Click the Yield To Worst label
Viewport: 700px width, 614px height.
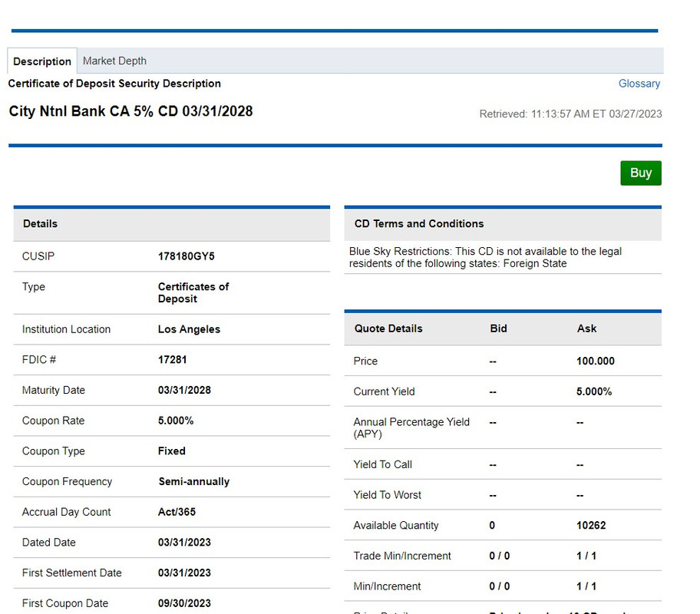point(387,495)
